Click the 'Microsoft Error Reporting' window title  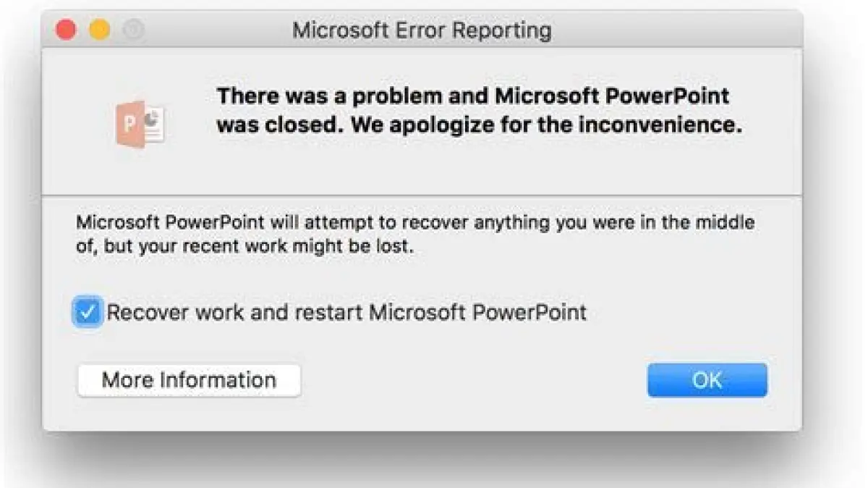tap(422, 30)
